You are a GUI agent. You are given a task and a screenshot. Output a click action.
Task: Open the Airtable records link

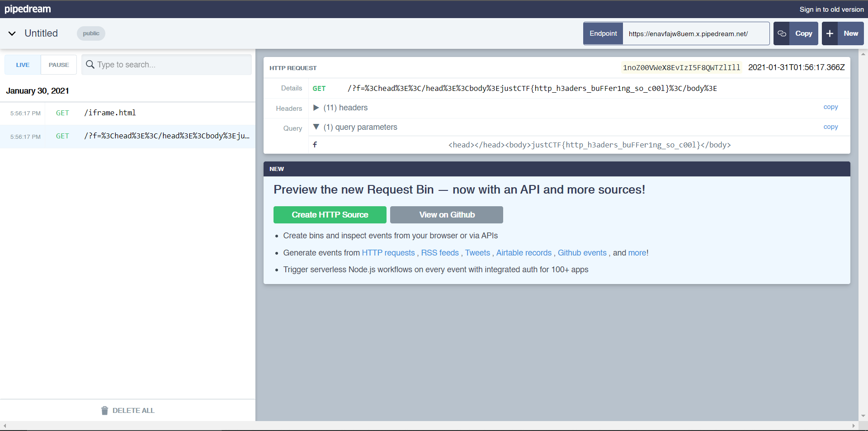[524, 253]
